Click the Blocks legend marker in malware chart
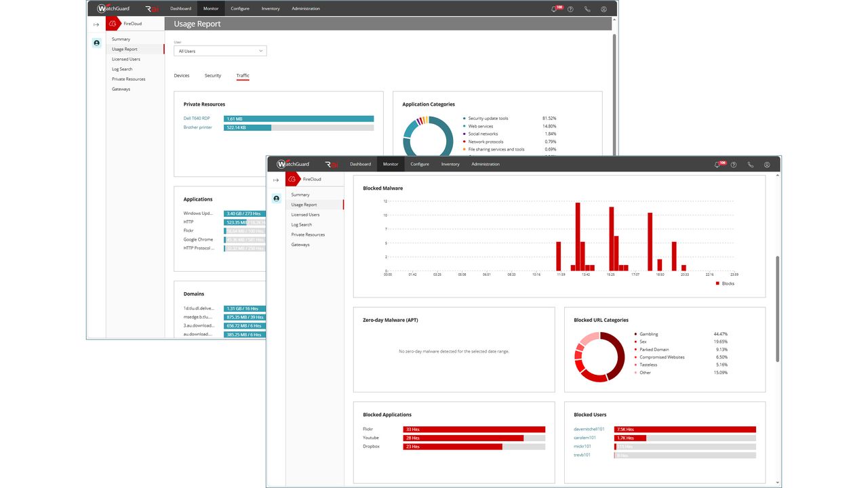The image size is (868, 488). [717, 283]
